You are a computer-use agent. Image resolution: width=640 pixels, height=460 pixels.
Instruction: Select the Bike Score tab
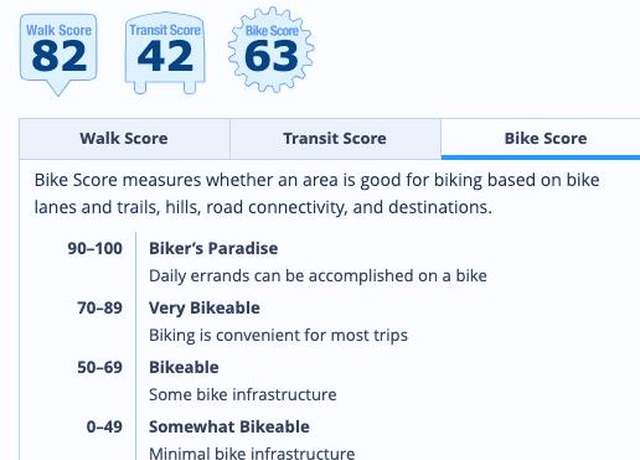[540, 139]
